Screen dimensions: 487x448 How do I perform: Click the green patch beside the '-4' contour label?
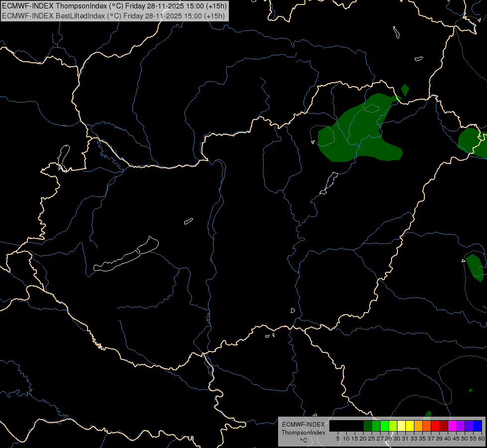[x=475, y=267]
